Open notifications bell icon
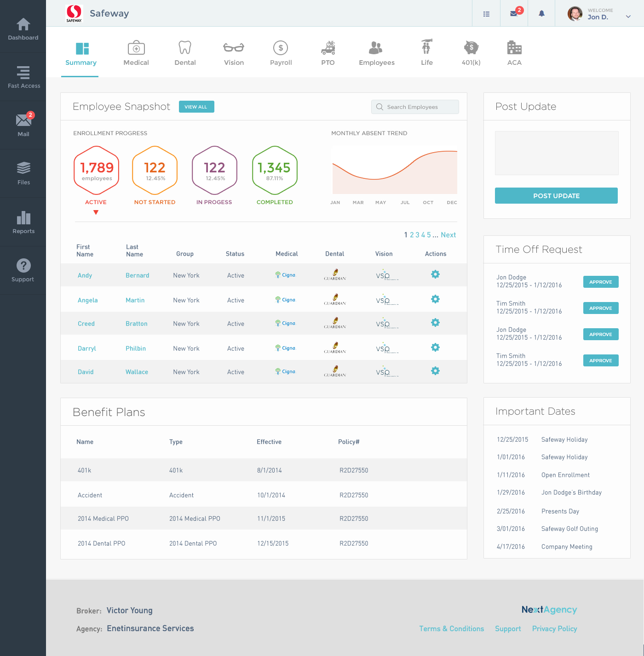 542,14
